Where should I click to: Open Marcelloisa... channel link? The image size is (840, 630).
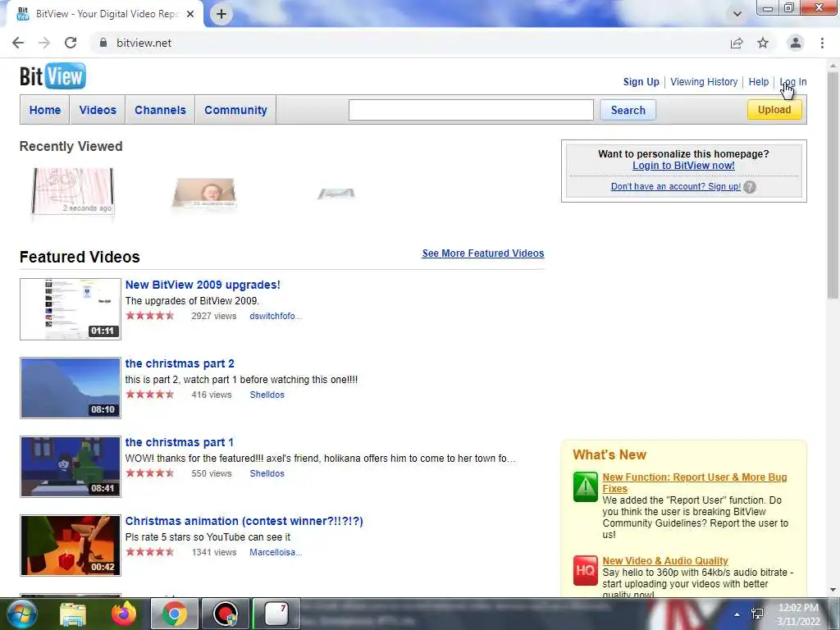click(276, 552)
